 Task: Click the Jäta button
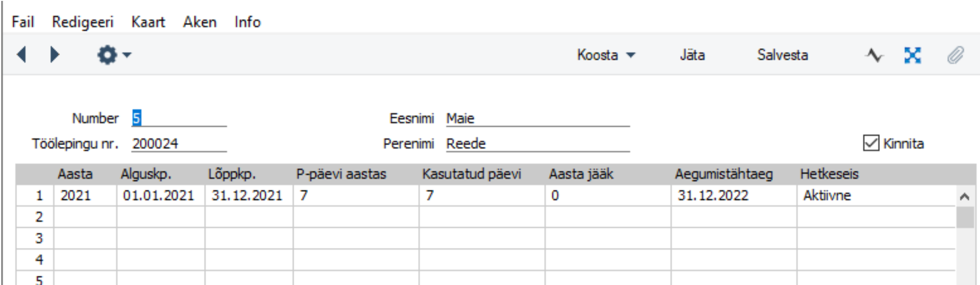point(692,55)
